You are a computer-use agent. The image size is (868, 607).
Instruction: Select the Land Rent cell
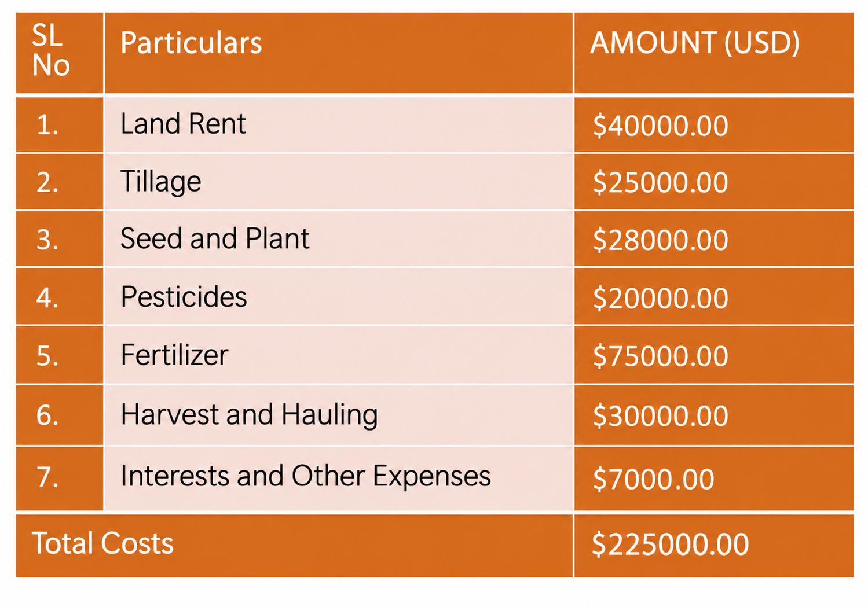tap(339, 125)
